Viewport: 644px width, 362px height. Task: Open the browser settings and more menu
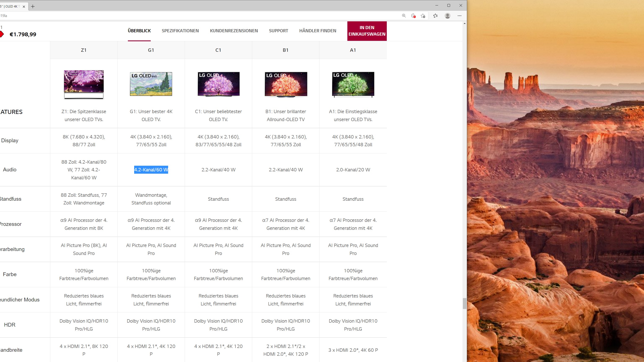460,16
